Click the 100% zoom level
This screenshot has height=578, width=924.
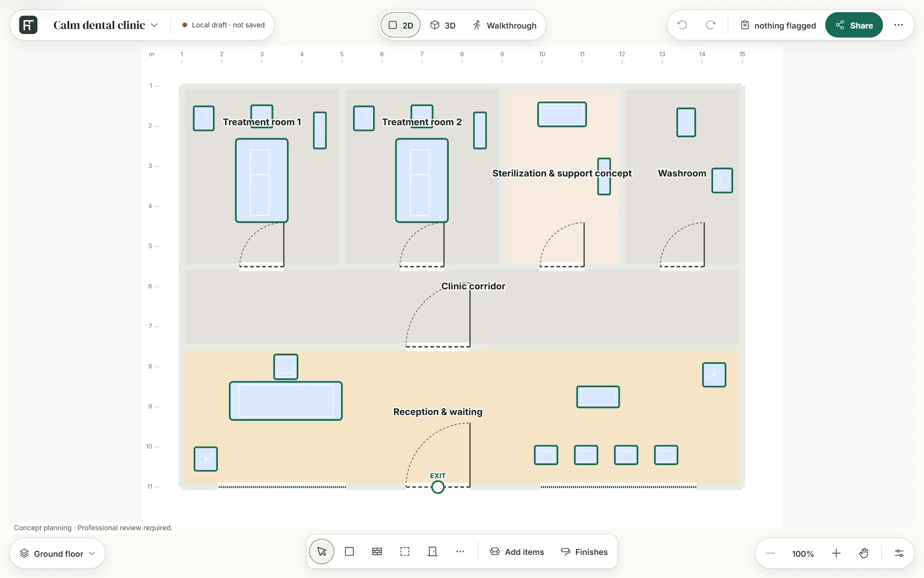point(803,554)
